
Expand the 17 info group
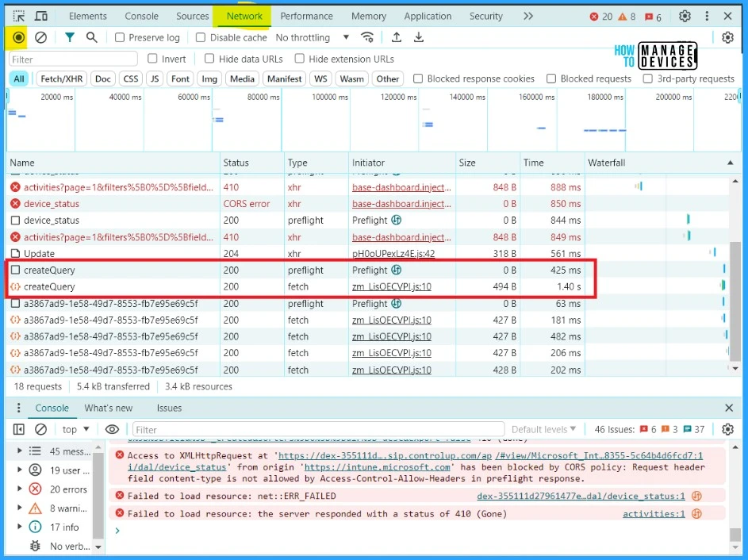[x=20, y=527]
